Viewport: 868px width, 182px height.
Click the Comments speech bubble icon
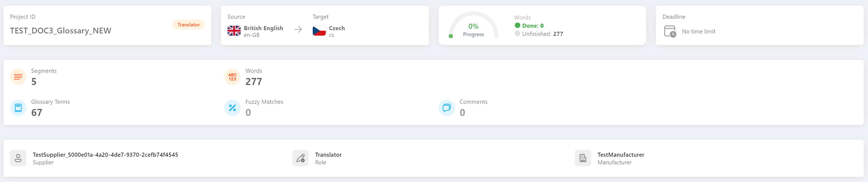(x=446, y=108)
